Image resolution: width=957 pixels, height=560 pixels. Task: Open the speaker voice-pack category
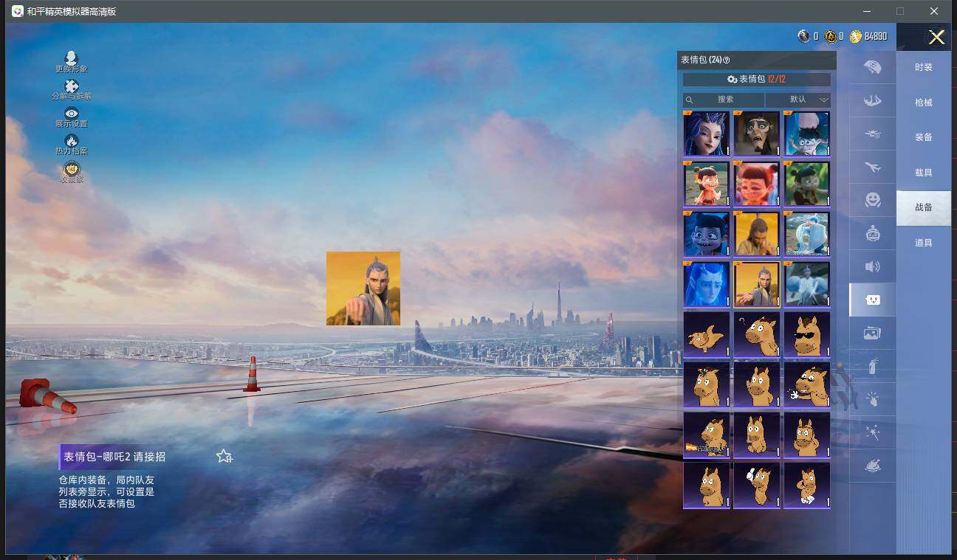pos(873,266)
